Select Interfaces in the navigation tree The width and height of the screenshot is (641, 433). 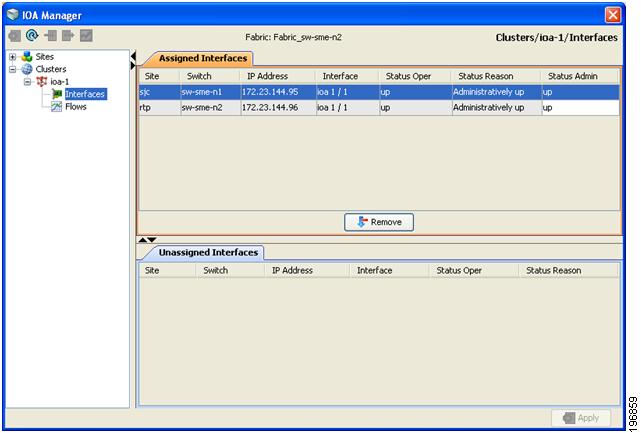85,94
